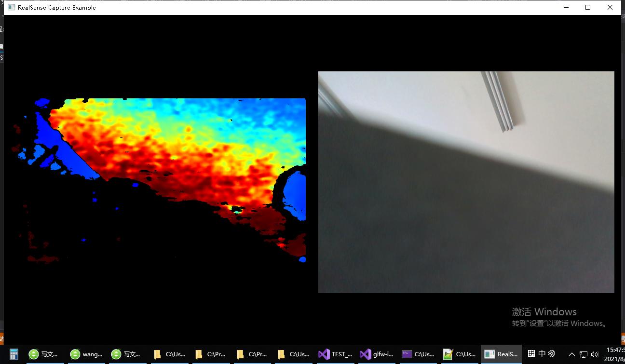Follow the 转到设置以激活Windows activation link
Viewport: 625px width, 364px height.
559,324
